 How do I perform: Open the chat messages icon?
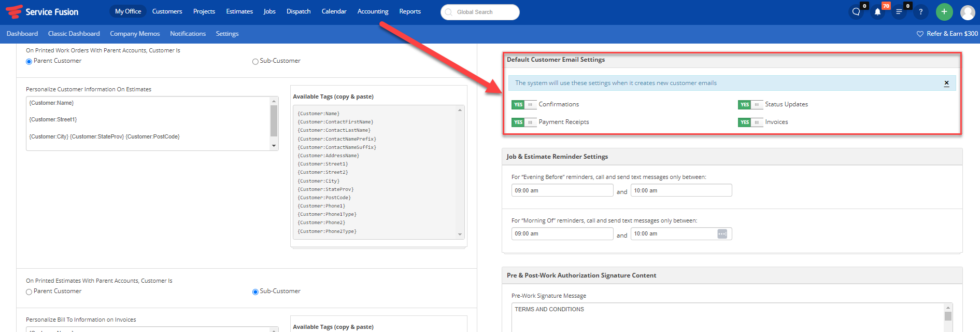coord(856,11)
